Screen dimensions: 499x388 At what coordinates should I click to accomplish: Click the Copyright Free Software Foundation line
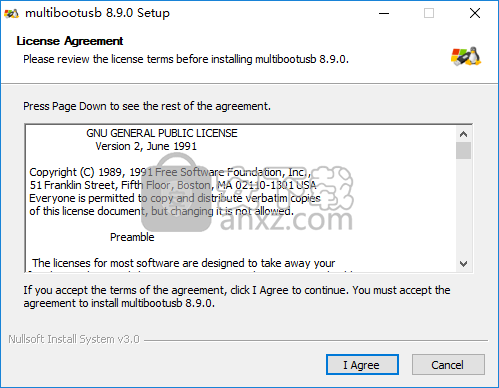[170, 172]
